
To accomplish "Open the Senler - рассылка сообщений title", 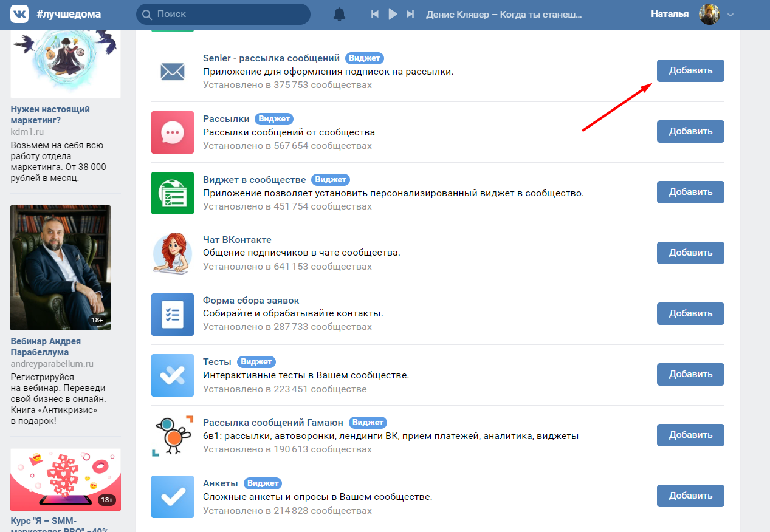I will (271, 58).
